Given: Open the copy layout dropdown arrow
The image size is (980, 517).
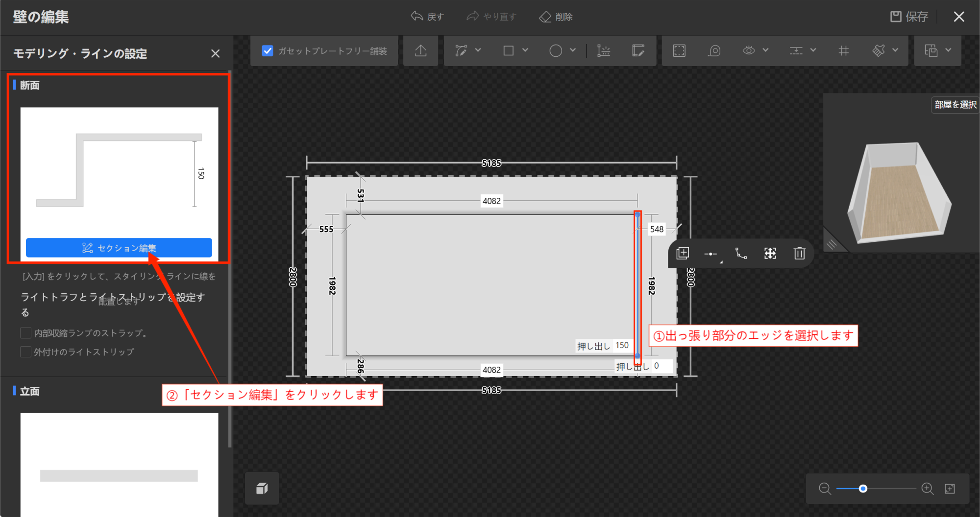Looking at the screenshot, I should click(x=948, y=50).
